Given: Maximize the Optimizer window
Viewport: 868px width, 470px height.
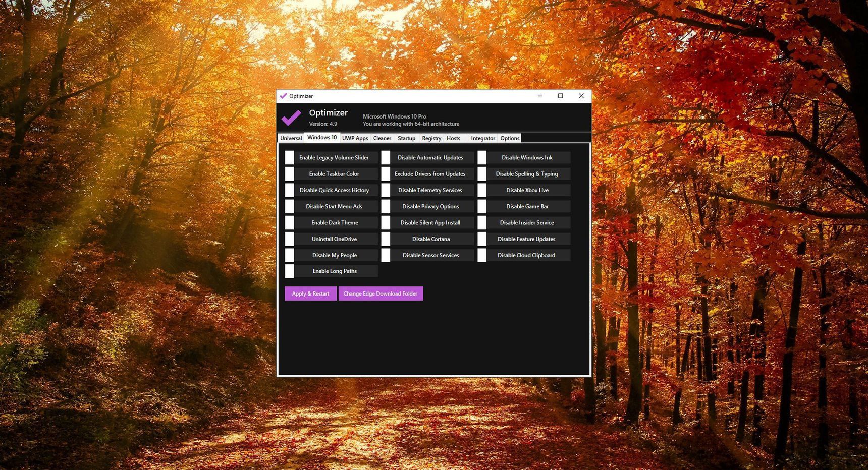Looking at the screenshot, I should 561,96.
